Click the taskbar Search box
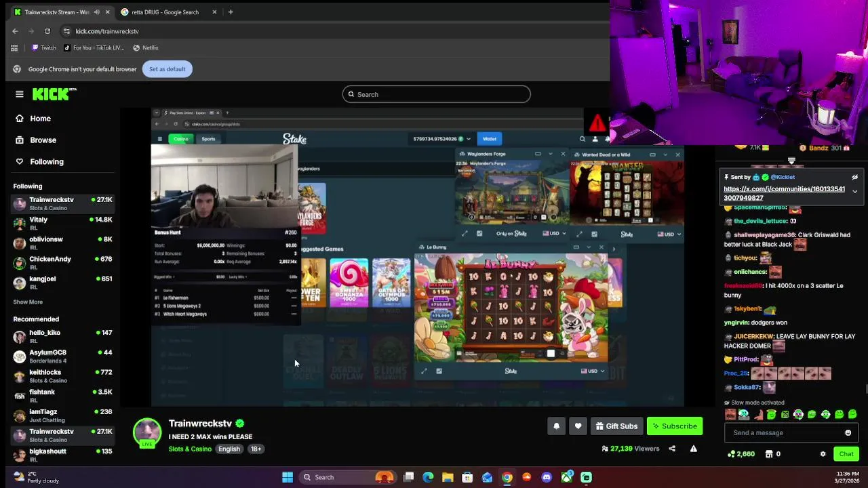Screen dimensions: 868x488 349,477
